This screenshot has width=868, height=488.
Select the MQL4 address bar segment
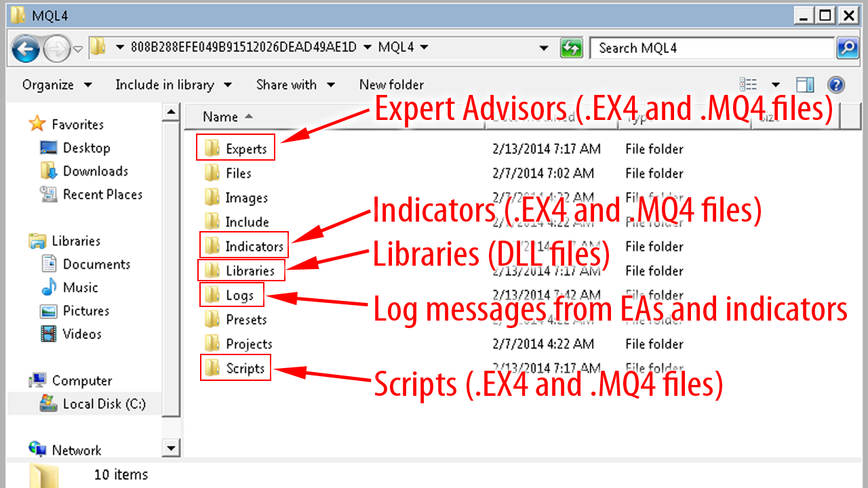(395, 47)
